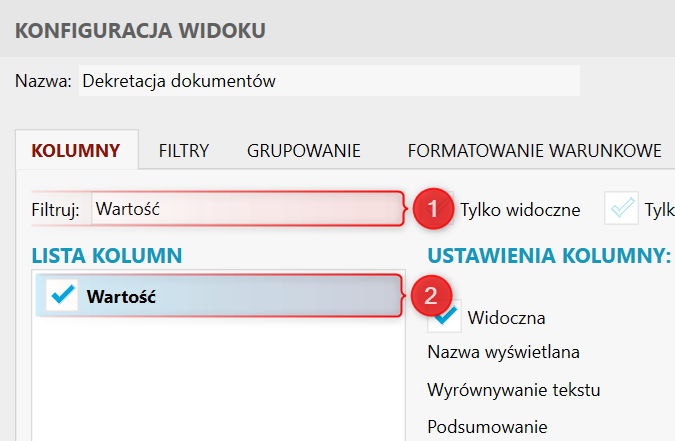Open the FORMATOWANIE WARUNKOWE tab
675x441 pixels.
(x=534, y=151)
